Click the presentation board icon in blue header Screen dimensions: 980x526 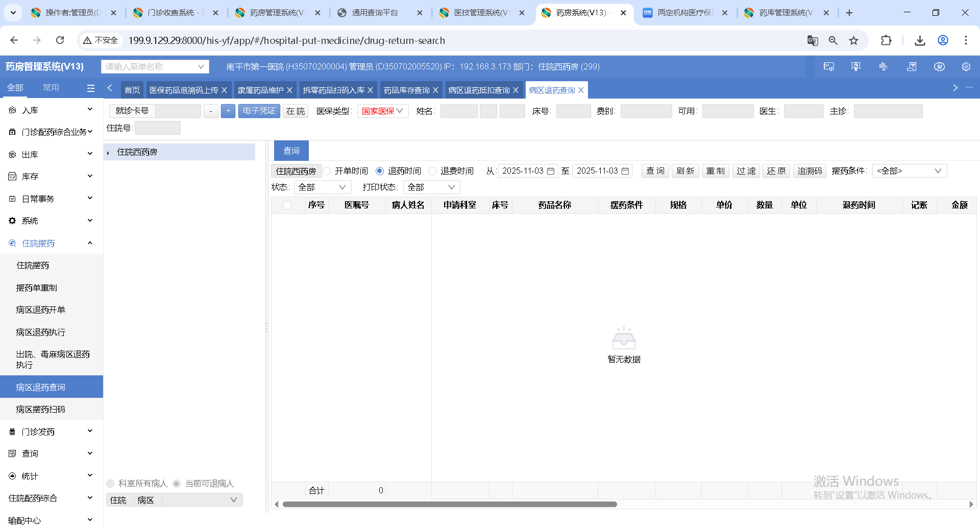tap(856, 66)
